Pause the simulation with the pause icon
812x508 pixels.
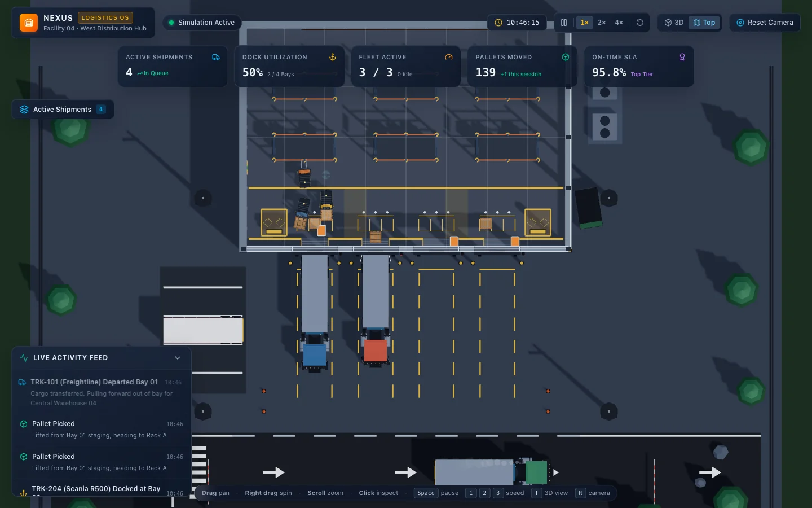[x=564, y=23]
